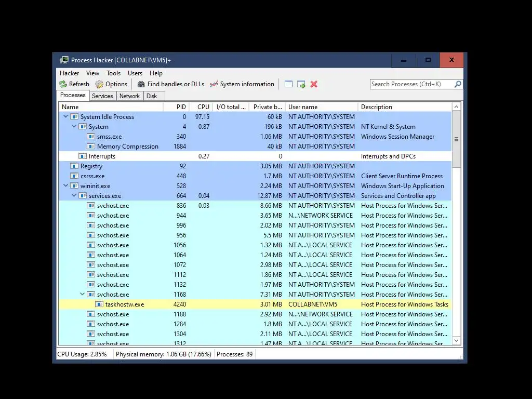
Task: Click COLLABNET\VM5 user name cell
Action: (313, 304)
